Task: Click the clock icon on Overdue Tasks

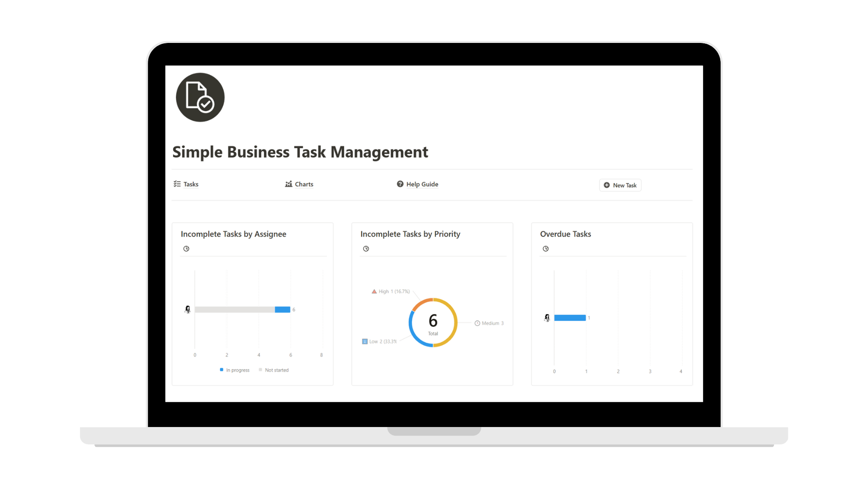Action: 546,249
